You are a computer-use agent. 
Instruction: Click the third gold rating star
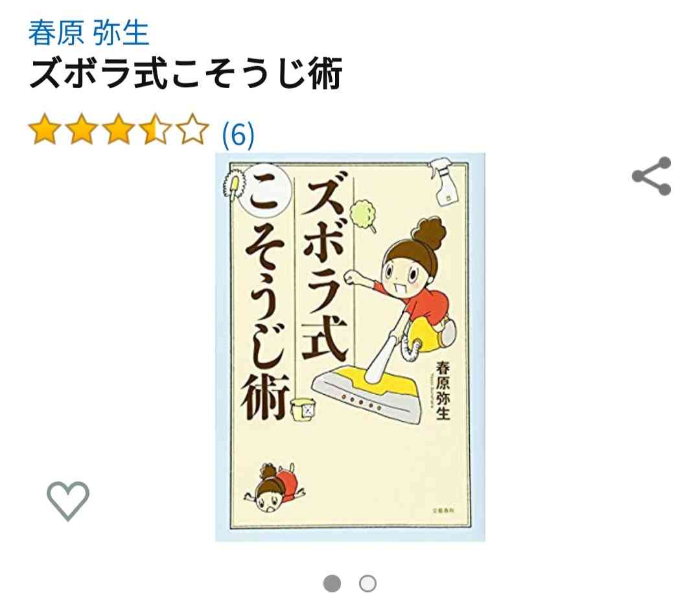coord(119,130)
